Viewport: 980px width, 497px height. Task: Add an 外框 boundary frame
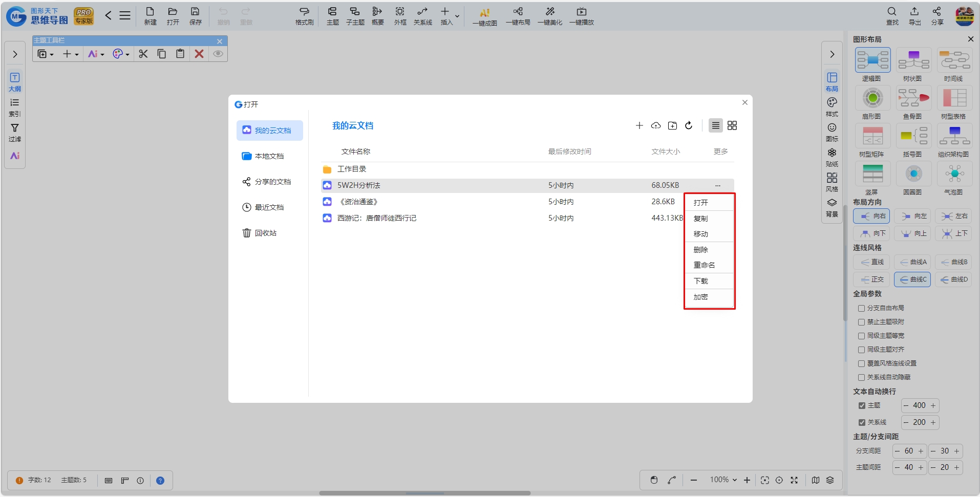pos(400,16)
